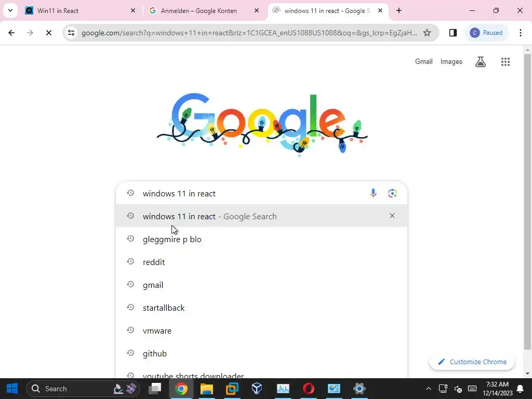Screen dimensions: 532x399
Task: Switch to the Anmelden – Google Konten tab
Action: click(x=205, y=10)
